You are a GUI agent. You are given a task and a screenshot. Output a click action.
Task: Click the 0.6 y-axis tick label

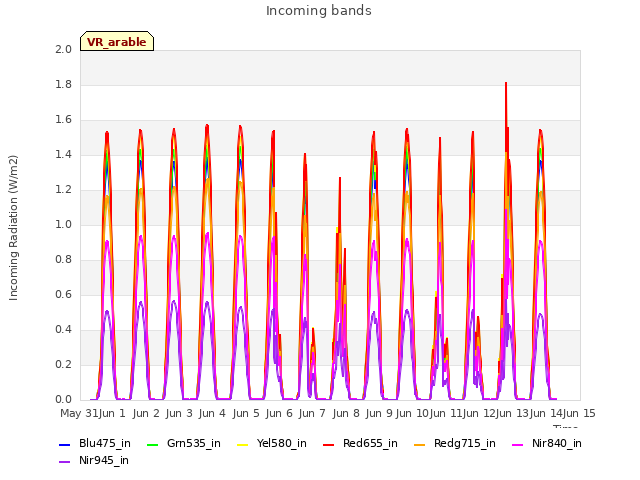63,295
